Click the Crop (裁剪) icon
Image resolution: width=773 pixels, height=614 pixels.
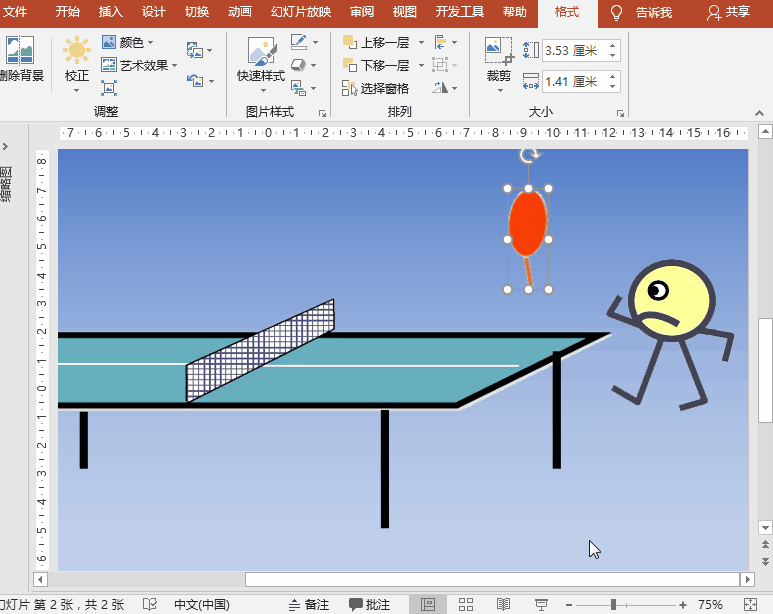pyautogui.click(x=499, y=50)
